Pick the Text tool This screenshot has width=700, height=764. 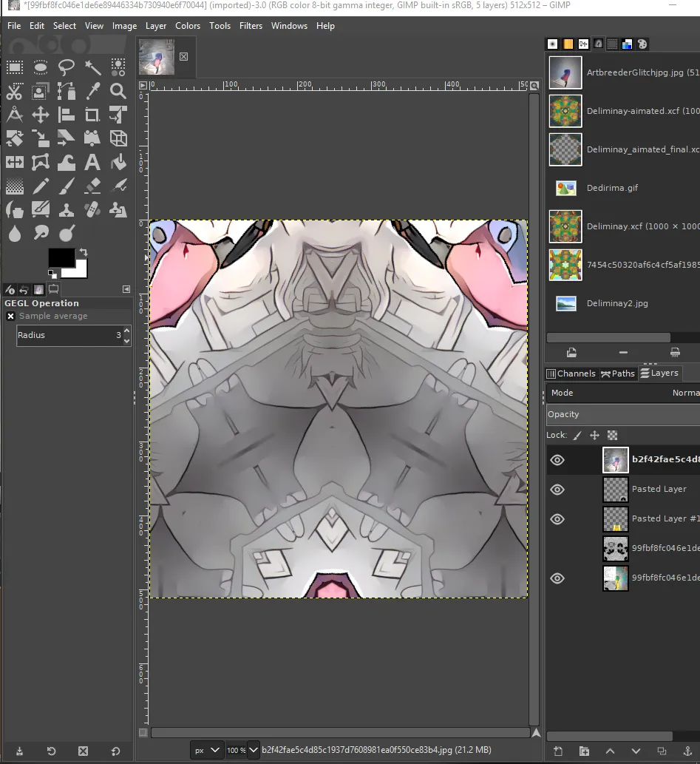click(92, 162)
